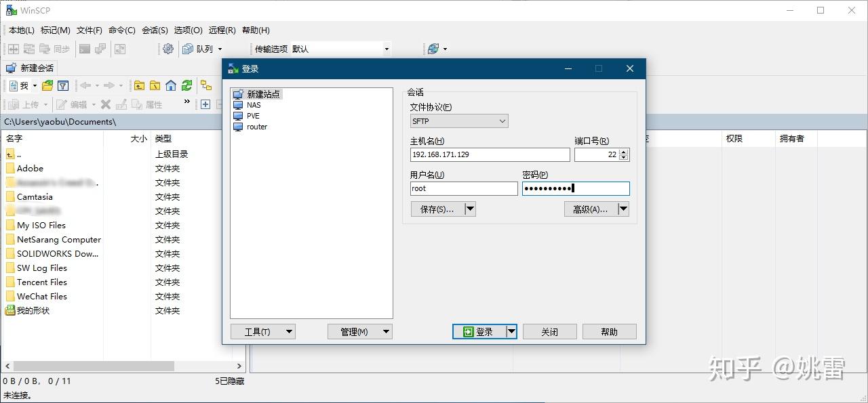Viewport: 868px width, 403px height.
Task: Go to root directory with the yellow folder icon
Action: (x=155, y=85)
